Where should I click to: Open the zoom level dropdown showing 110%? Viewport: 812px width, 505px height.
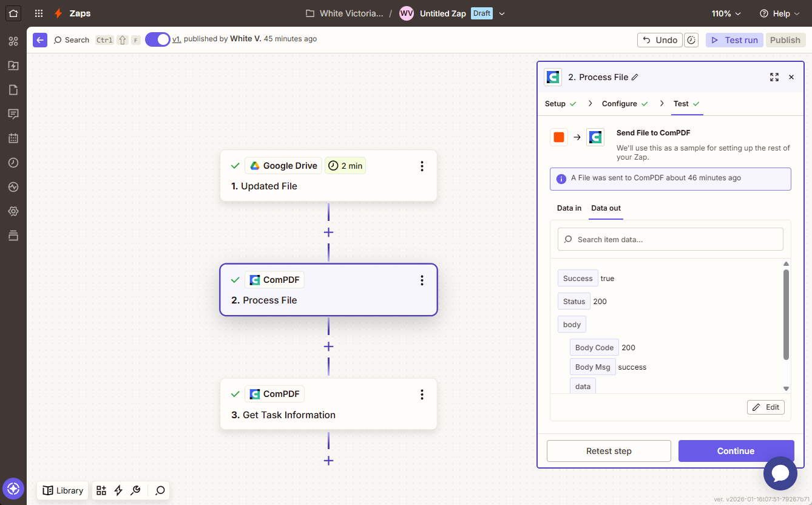[x=726, y=13]
